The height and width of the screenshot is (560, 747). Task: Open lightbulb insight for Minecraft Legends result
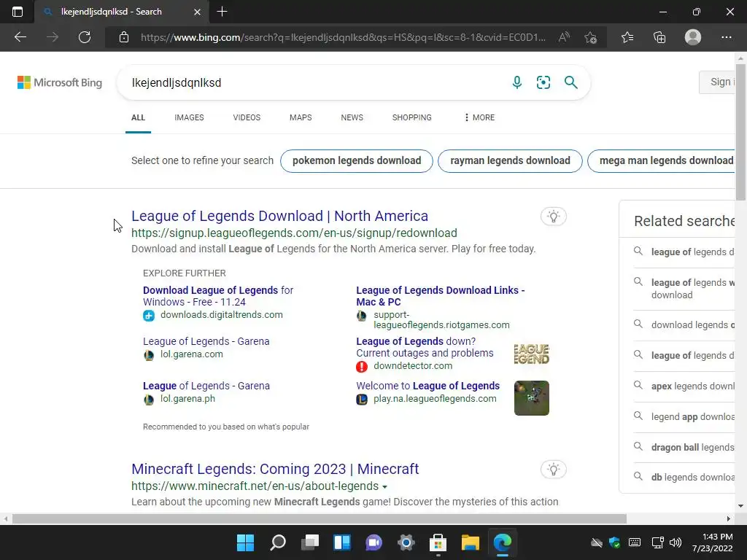[553, 470]
